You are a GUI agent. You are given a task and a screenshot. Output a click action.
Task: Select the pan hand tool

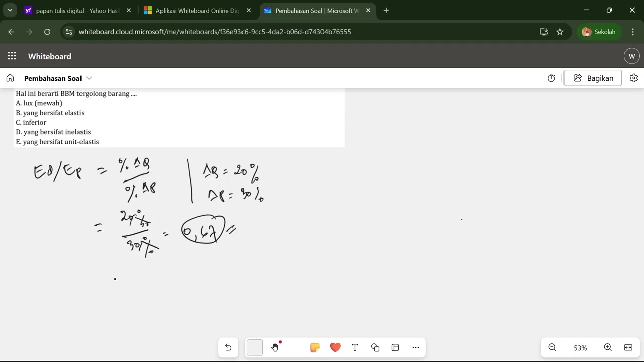275,347
